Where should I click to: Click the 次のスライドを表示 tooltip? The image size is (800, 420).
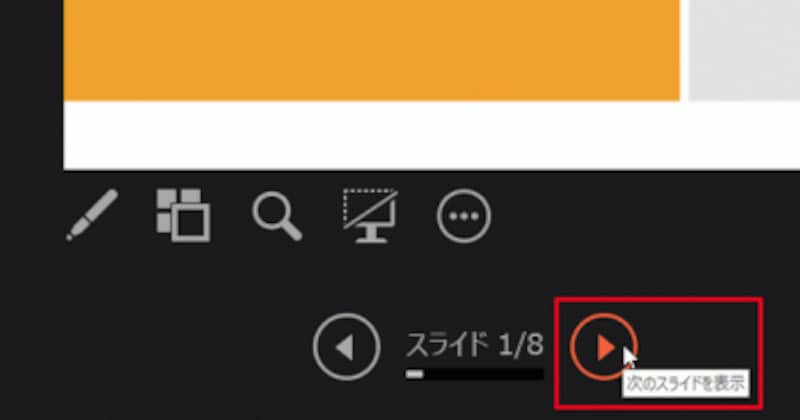pyautogui.click(x=686, y=384)
